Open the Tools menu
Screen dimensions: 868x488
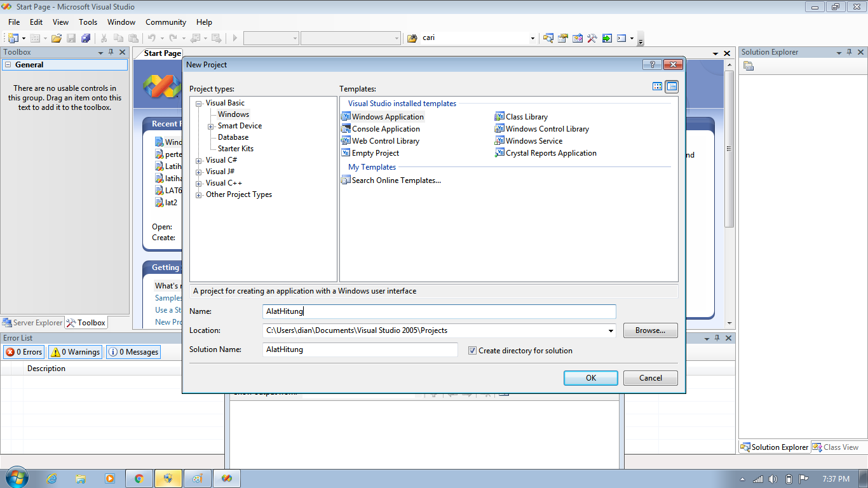88,22
